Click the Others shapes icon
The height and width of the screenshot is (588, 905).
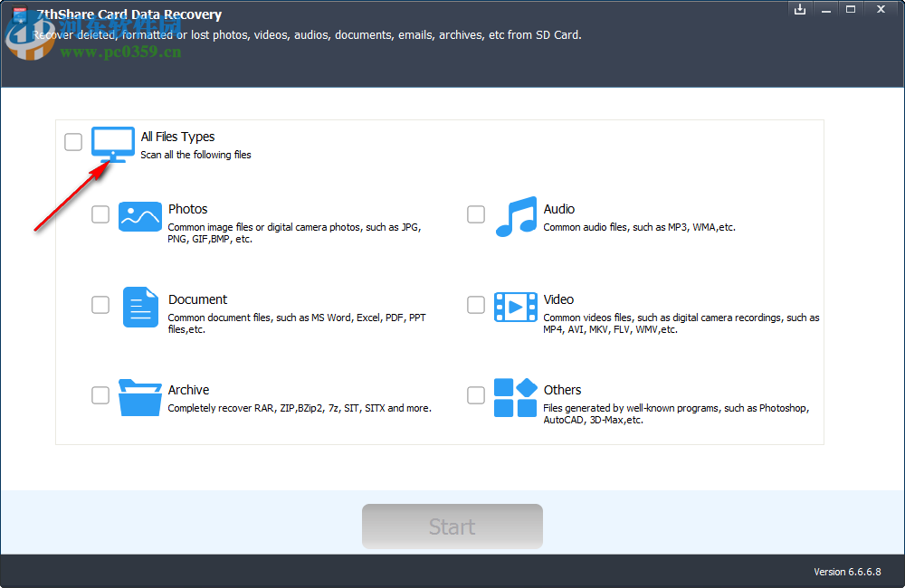pos(515,397)
